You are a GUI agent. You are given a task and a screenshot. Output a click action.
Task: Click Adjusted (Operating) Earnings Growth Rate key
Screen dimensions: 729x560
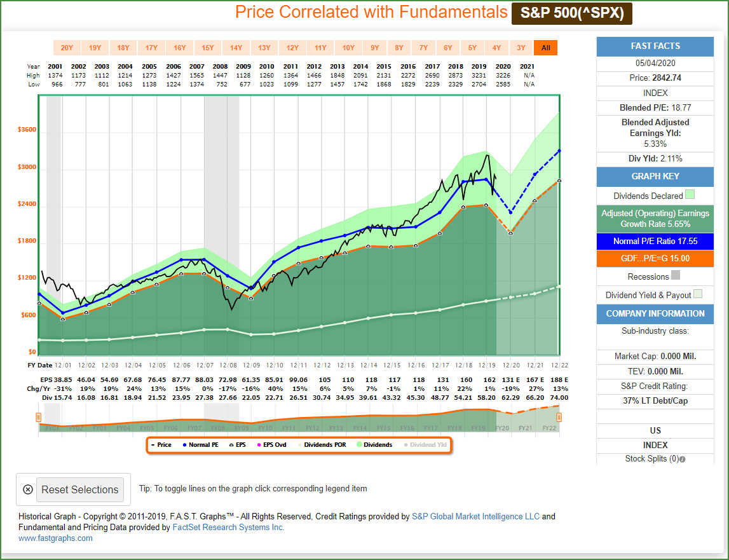pyautogui.click(x=655, y=219)
